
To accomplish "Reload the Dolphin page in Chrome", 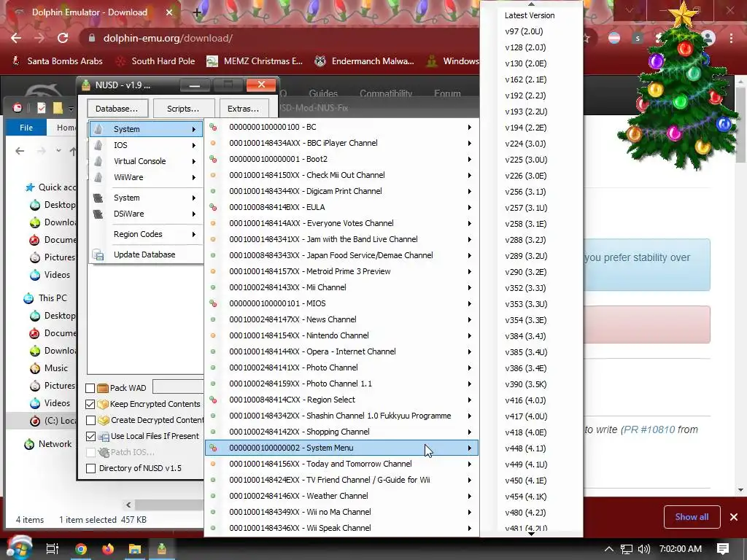I will [x=63, y=38].
